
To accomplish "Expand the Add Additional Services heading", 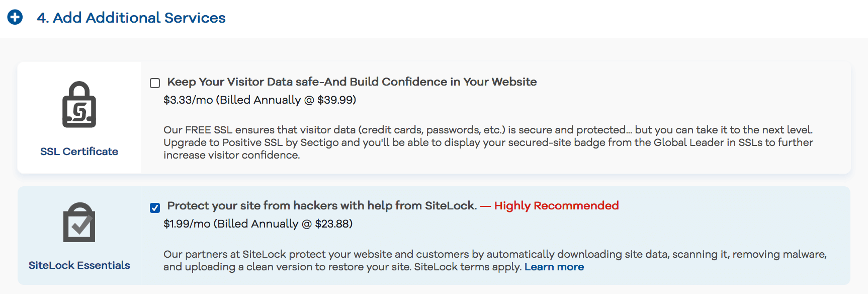I will point(131,18).
